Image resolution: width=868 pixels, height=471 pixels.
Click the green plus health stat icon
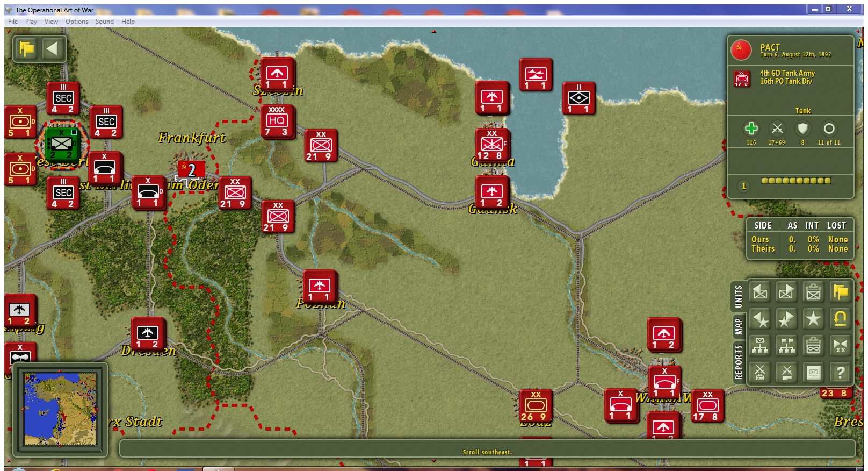[x=751, y=129]
